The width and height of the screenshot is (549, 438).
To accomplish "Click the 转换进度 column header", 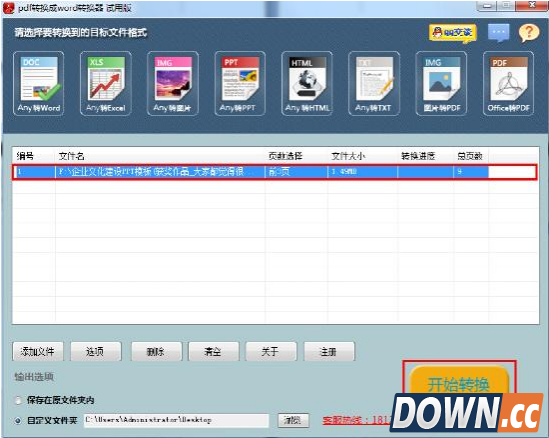I will click(x=425, y=156).
